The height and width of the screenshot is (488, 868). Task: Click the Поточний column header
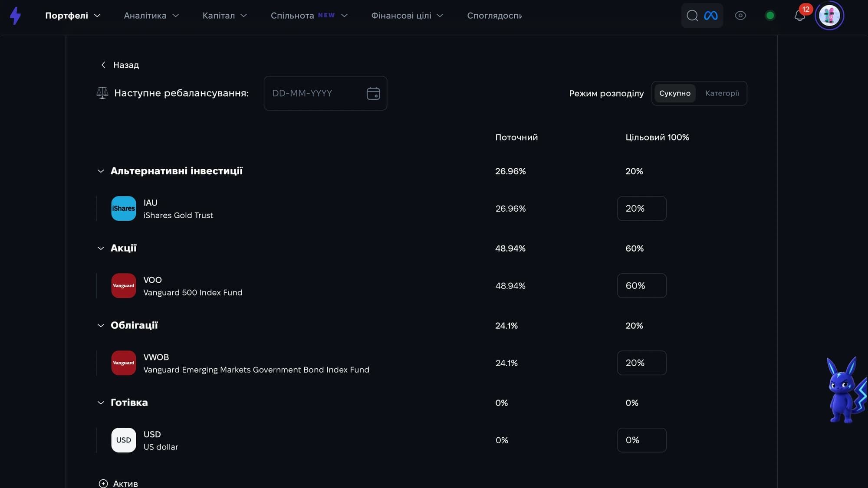516,138
